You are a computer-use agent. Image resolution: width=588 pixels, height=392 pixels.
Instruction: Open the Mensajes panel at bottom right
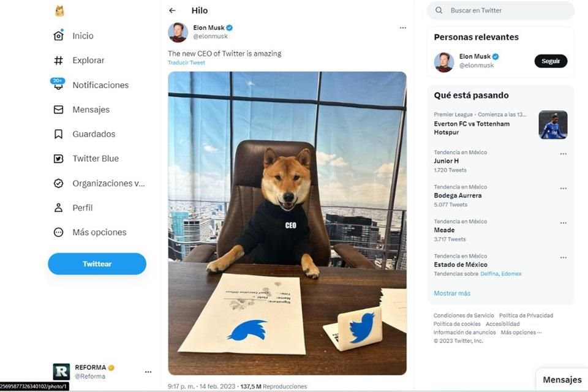[x=561, y=379]
